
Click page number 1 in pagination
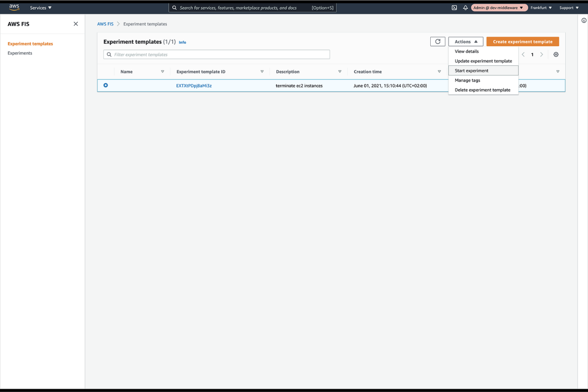coord(532,54)
